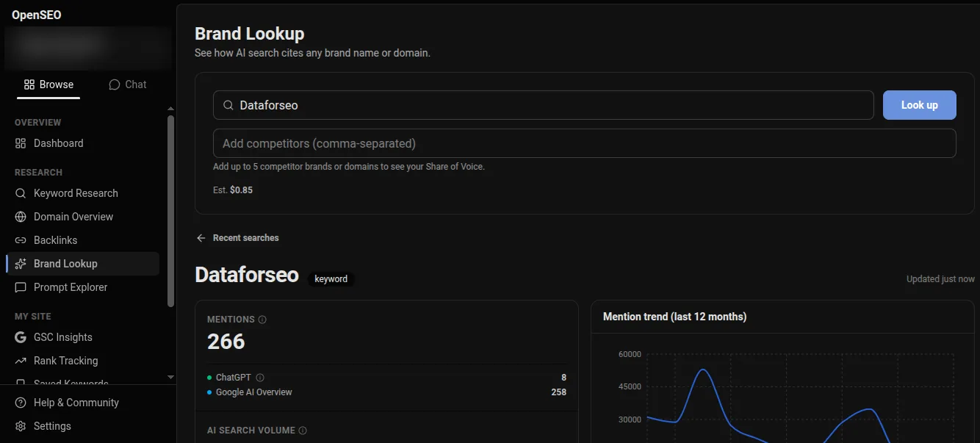This screenshot has height=443, width=980.
Task: Open Prompt Explorer
Action: [x=82, y=287]
